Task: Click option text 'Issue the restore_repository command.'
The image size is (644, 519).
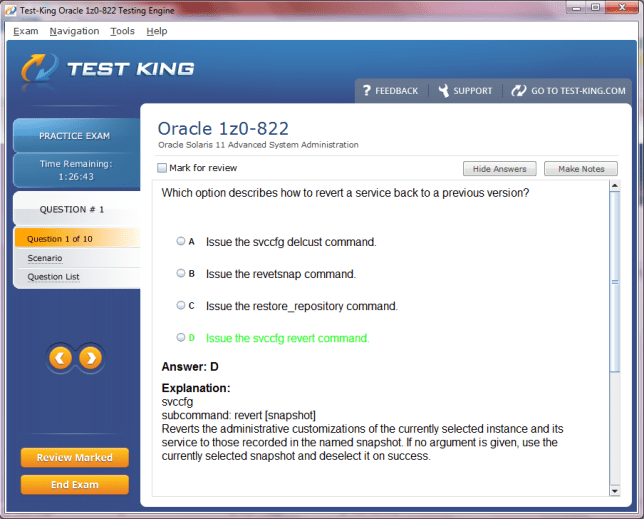Action: 302,306
